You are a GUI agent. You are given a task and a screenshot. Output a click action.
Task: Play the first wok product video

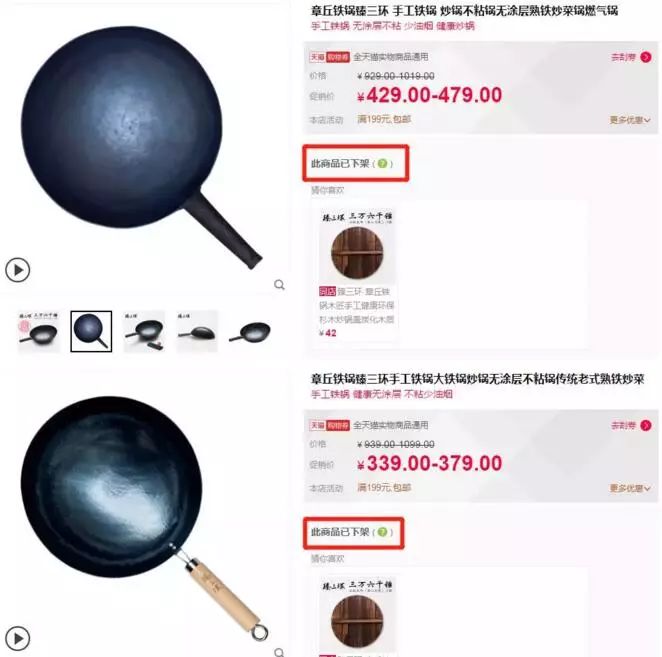pyautogui.click(x=17, y=270)
